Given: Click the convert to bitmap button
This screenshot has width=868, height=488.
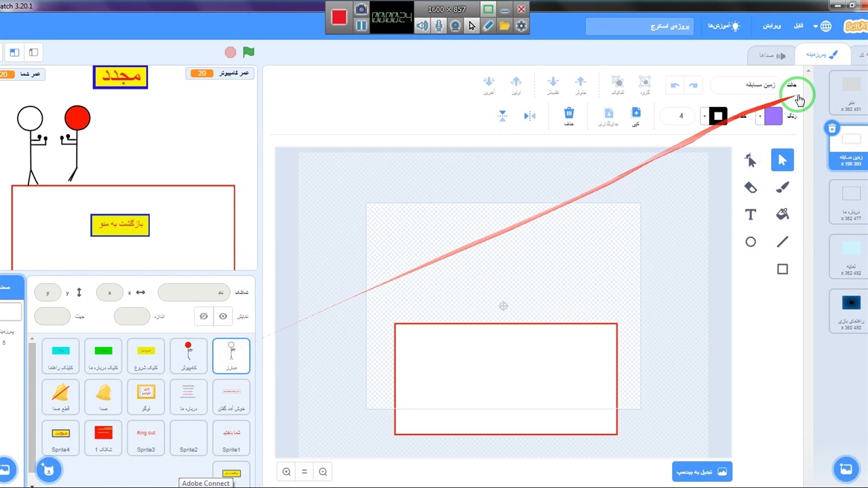Looking at the screenshot, I should [x=702, y=472].
